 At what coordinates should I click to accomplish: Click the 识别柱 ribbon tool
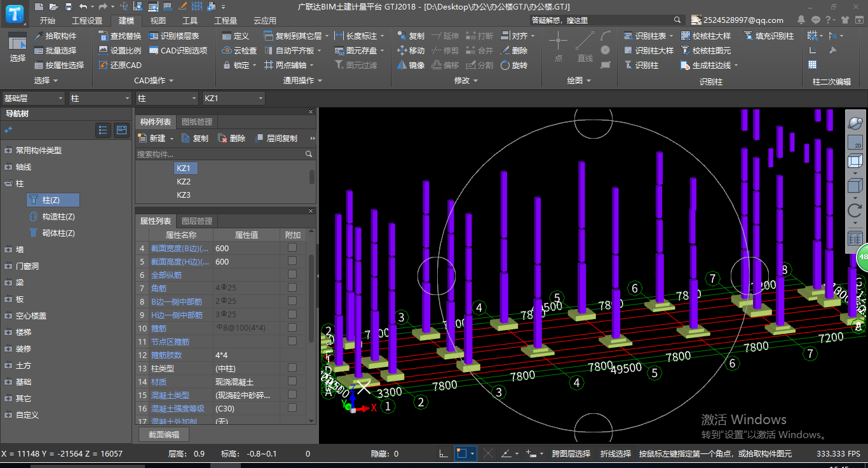[x=641, y=65]
